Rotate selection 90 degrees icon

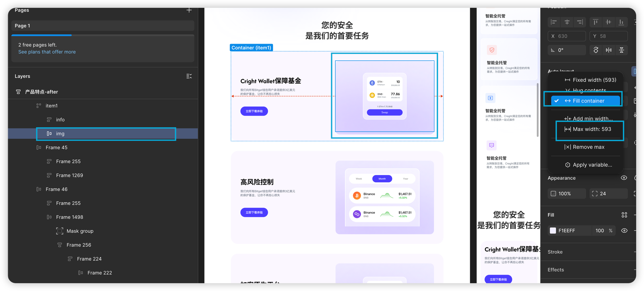pos(596,50)
